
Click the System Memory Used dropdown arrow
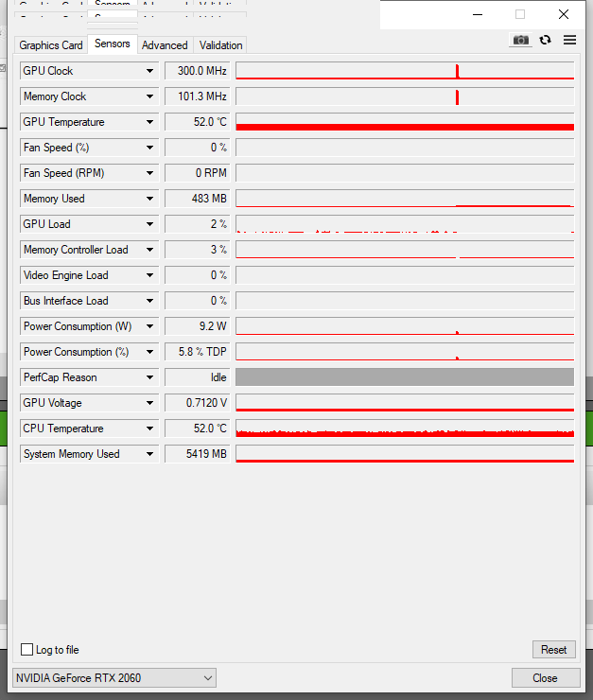(149, 454)
